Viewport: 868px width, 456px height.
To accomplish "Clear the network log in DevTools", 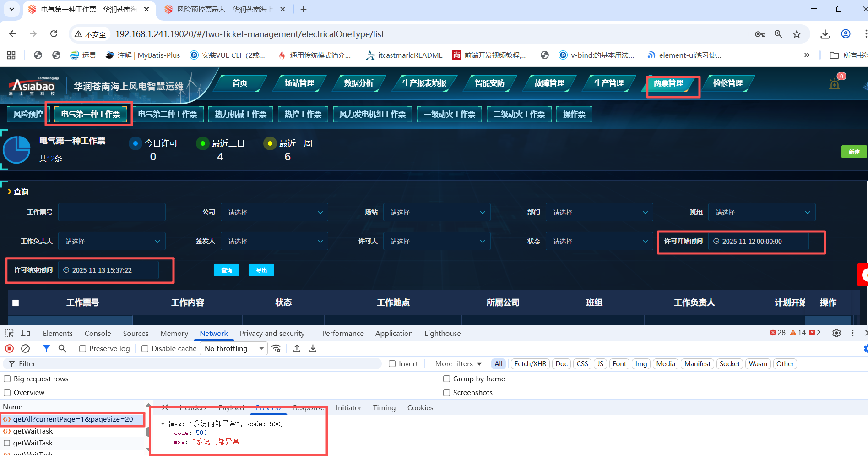I will click(x=26, y=349).
